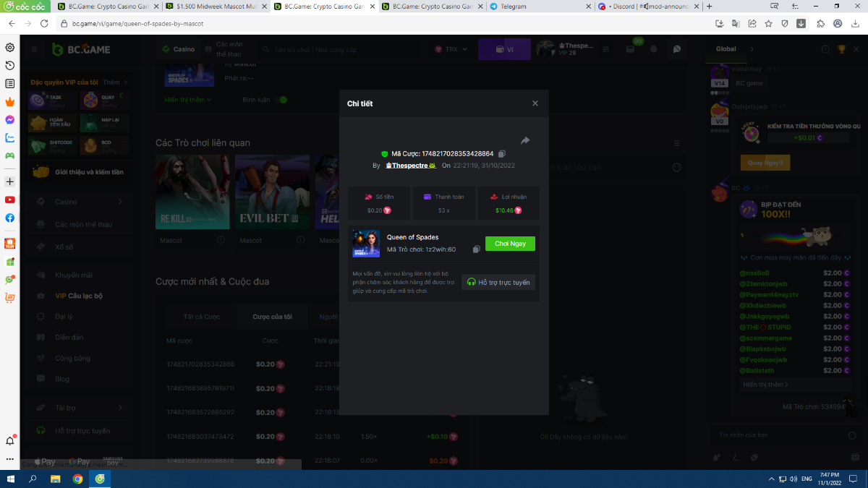Open the TRX currency dropdown

451,49
